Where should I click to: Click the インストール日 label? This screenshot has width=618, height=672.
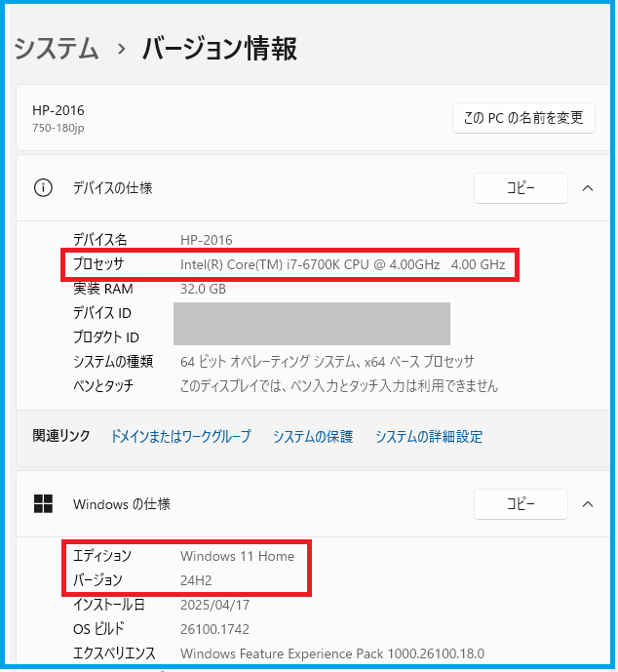point(109,605)
